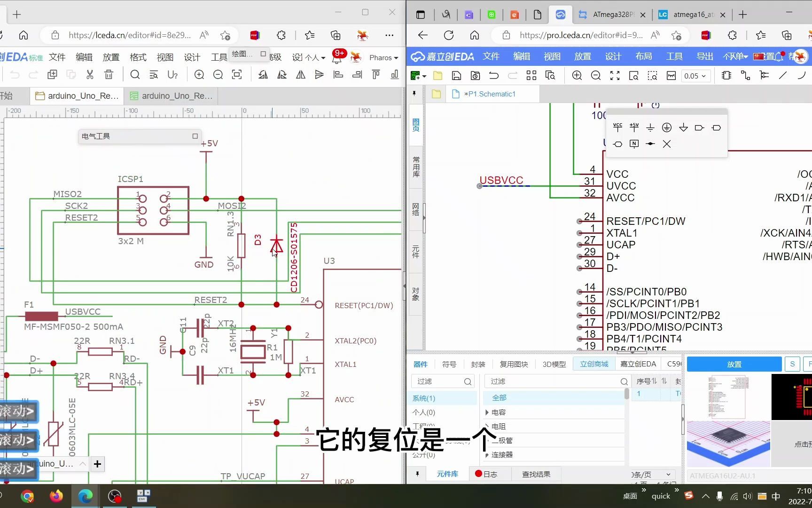Switch to 立创商城 library tab
The width and height of the screenshot is (812, 508).
(x=594, y=364)
